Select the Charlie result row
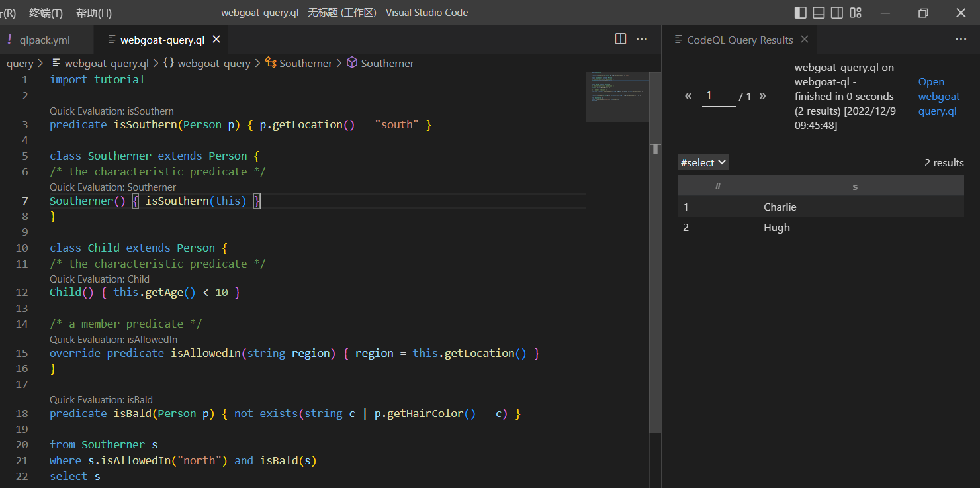The width and height of the screenshot is (980, 488). (821, 207)
